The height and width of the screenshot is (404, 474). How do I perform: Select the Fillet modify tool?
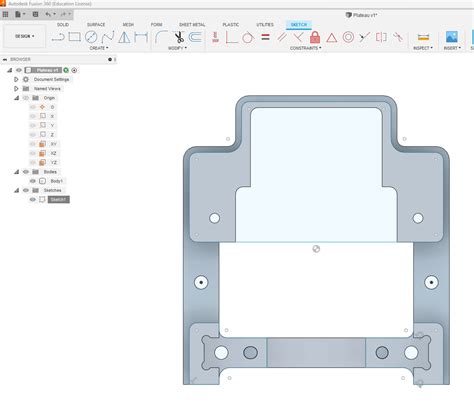tap(161, 37)
